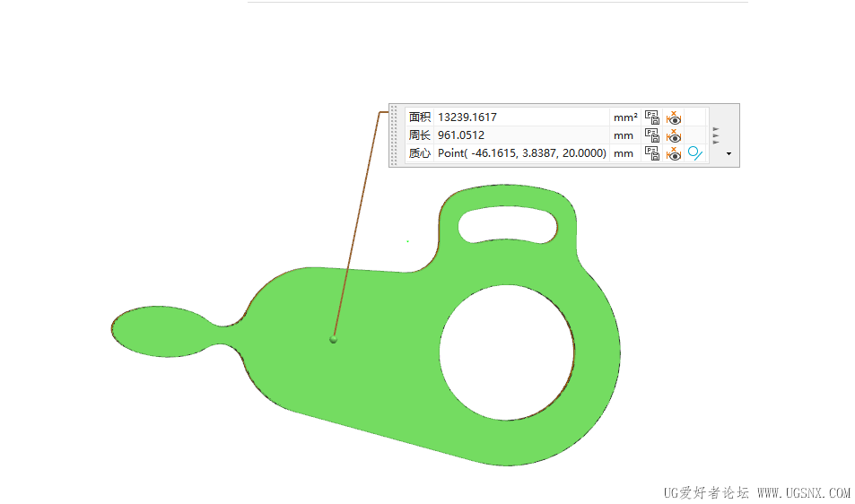
Task: Select the centroid point marker on green face
Action: coord(333,340)
